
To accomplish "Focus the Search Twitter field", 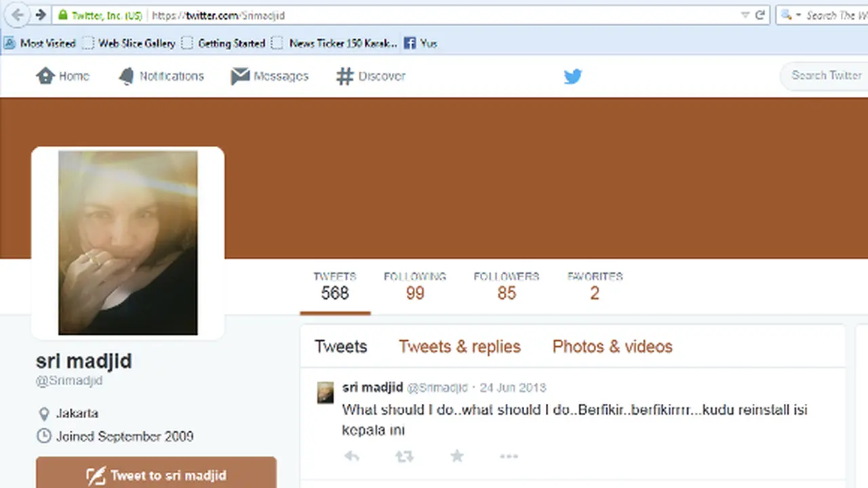I will (824, 75).
